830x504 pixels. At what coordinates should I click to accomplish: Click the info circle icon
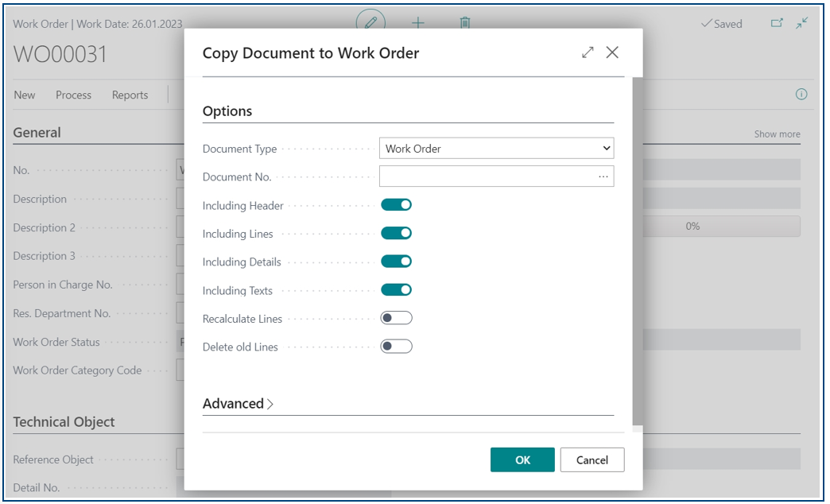tap(801, 95)
